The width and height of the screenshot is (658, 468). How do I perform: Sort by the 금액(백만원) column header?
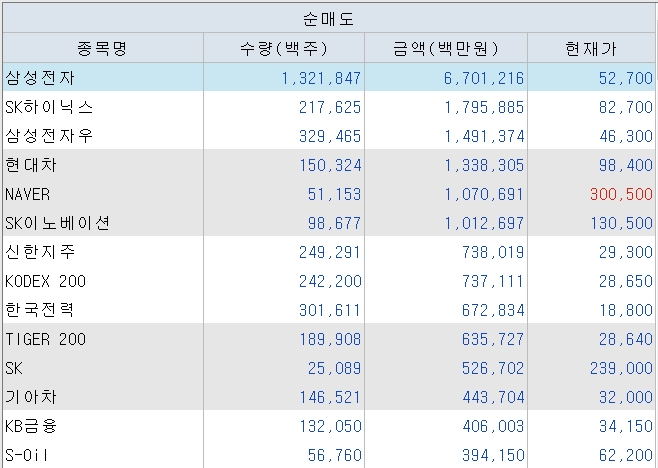pyautogui.click(x=446, y=48)
